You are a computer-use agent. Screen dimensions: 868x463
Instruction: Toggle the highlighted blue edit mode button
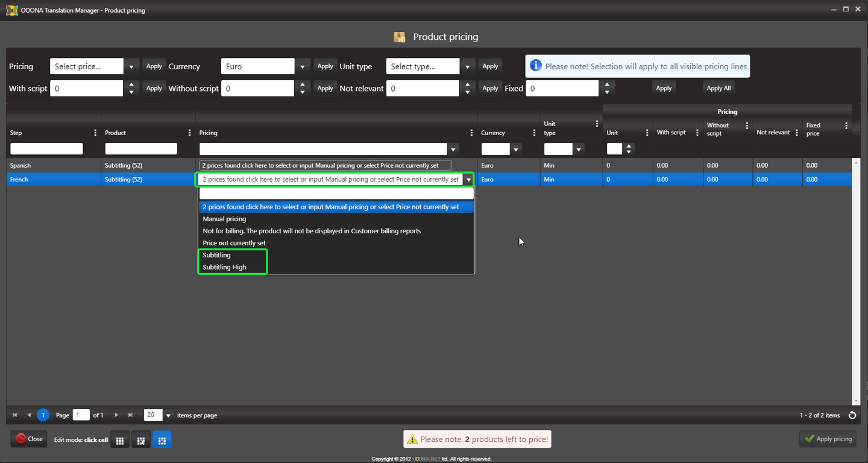tap(162, 440)
